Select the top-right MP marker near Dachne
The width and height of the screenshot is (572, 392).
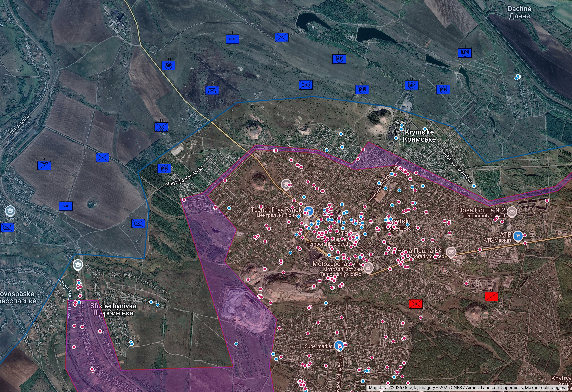(465, 53)
